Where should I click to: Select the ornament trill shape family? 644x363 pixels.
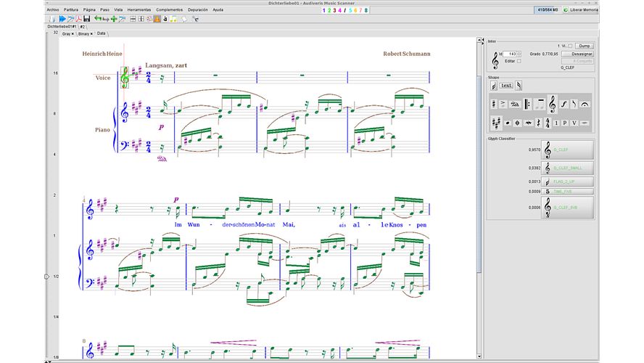(529, 123)
